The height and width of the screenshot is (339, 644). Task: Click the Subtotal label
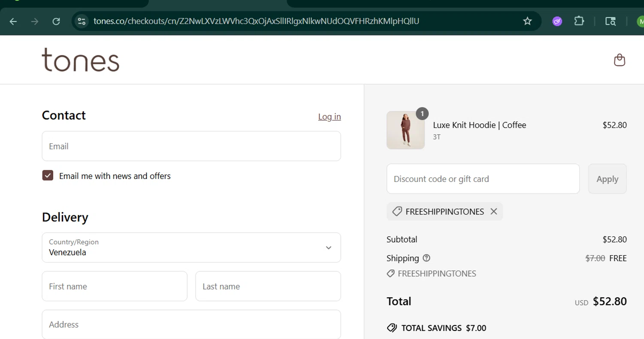pyautogui.click(x=402, y=239)
